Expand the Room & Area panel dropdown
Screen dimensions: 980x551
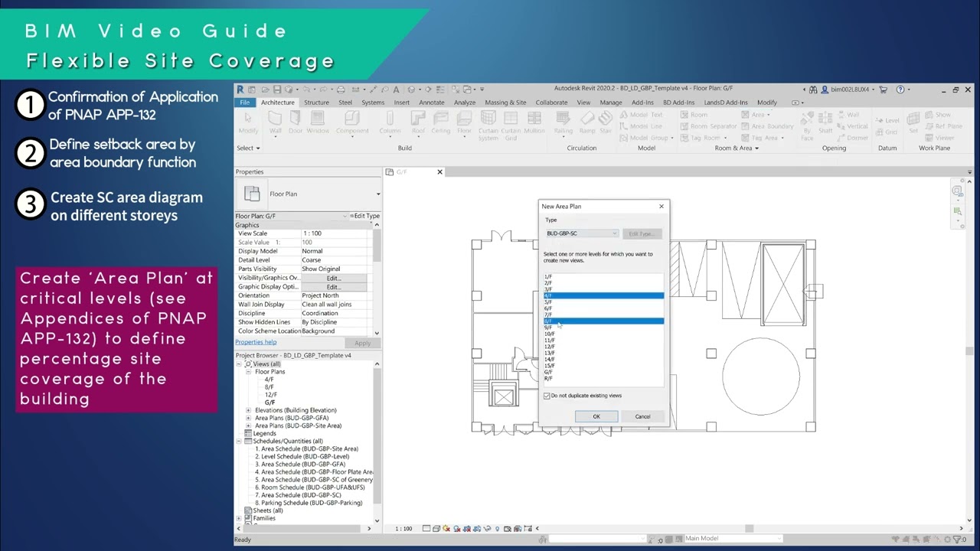[x=736, y=148]
